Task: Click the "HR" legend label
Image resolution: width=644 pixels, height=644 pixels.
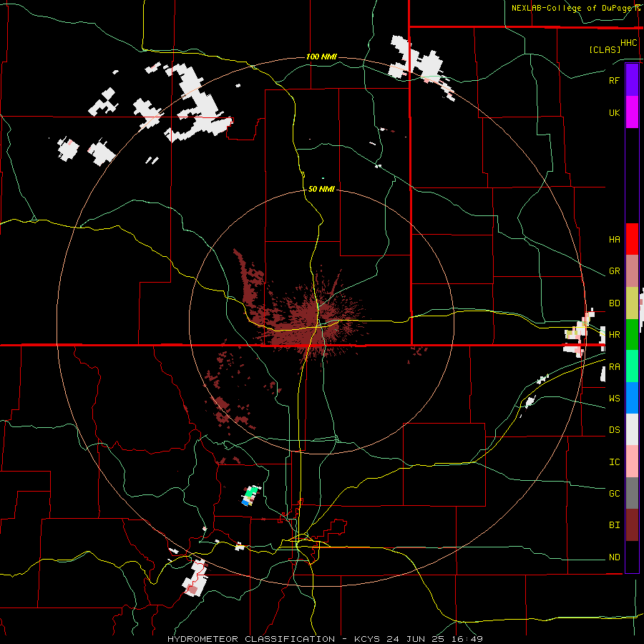Action: (x=614, y=335)
